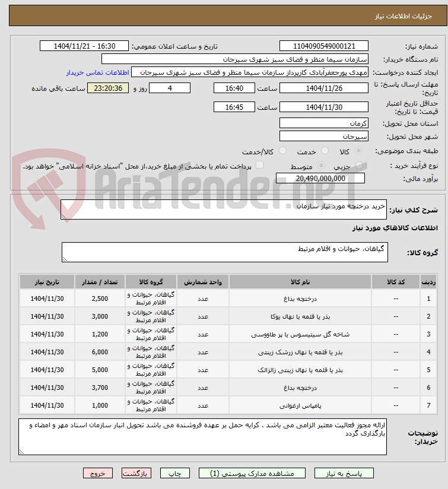Viewport: 448px width, 489px height.
Task: Open مشاهده مدارک پیوستی (1) button
Action: (252, 473)
